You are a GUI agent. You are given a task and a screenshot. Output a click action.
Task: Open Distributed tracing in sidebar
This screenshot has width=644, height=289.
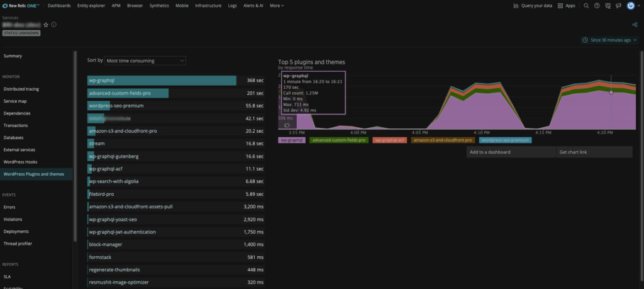click(x=21, y=89)
